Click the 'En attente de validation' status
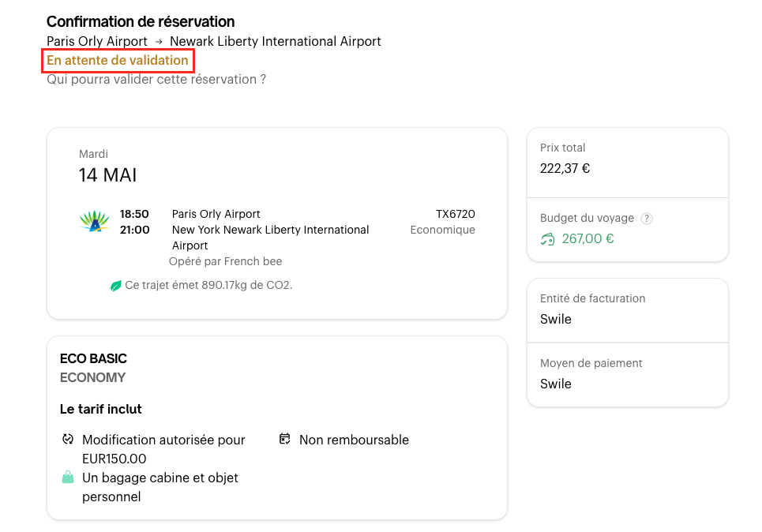 [x=118, y=61]
